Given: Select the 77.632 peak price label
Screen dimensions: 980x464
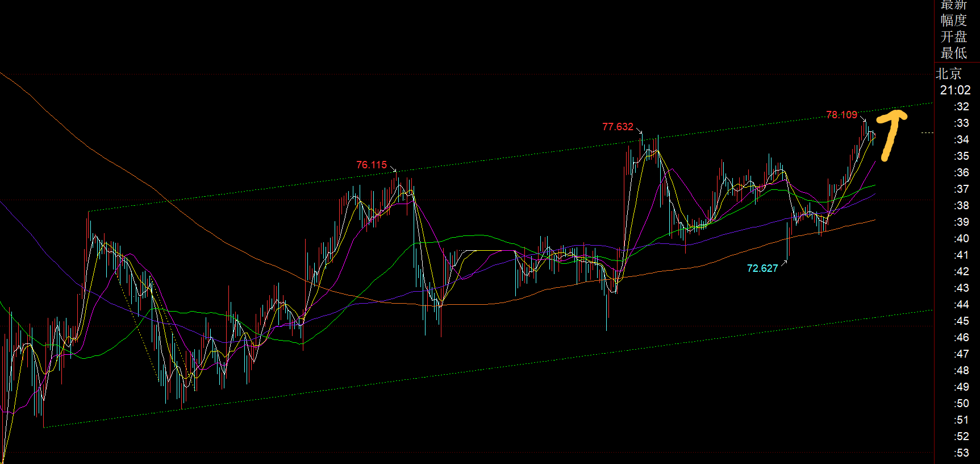Looking at the screenshot, I should pos(618,127).
